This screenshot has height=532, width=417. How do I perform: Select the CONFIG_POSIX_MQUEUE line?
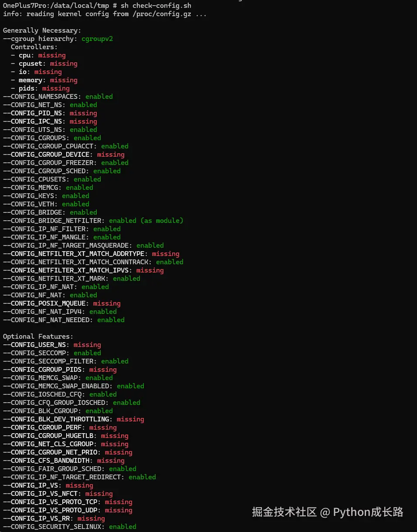coord(62,303)
